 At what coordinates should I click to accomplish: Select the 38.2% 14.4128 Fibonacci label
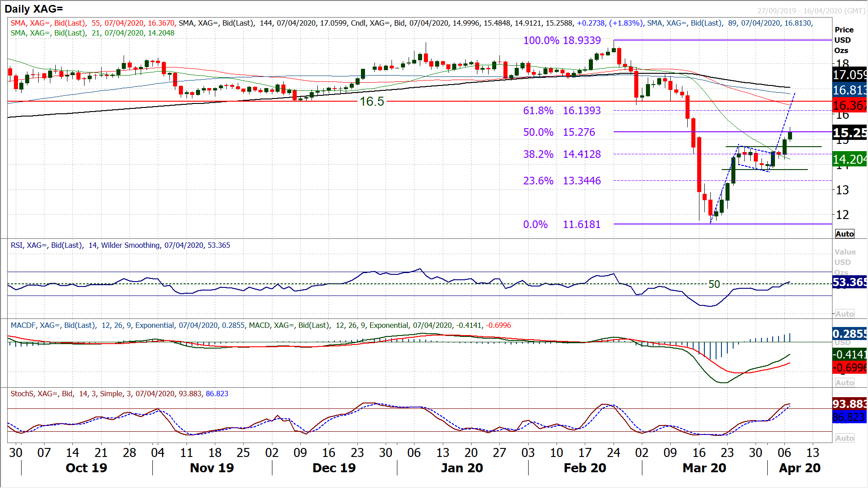pos(562,154)
